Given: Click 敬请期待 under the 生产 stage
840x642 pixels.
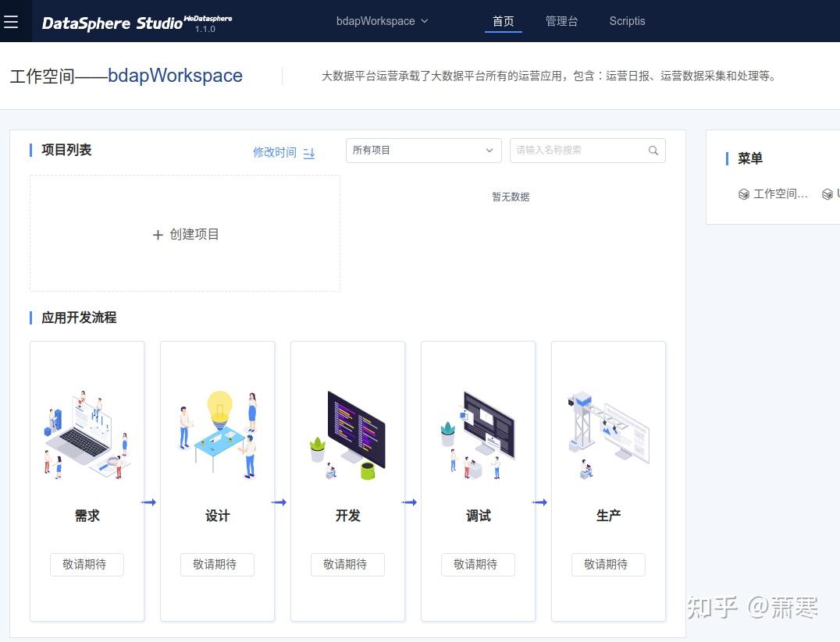Looking at the screenshot, I should 607,564.
